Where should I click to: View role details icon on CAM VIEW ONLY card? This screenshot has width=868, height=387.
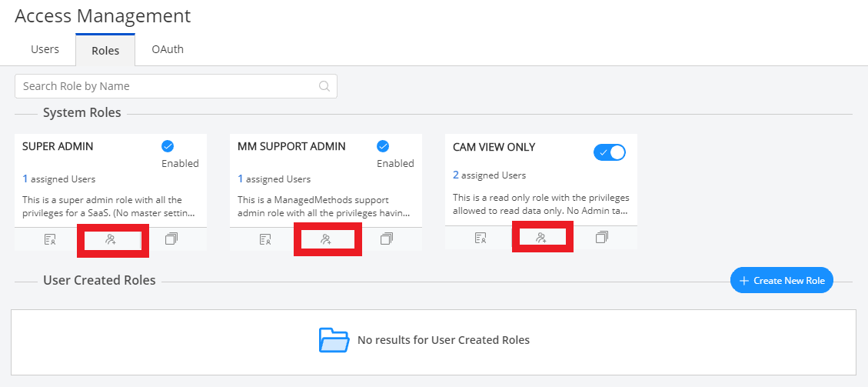[x=481, y=238]
